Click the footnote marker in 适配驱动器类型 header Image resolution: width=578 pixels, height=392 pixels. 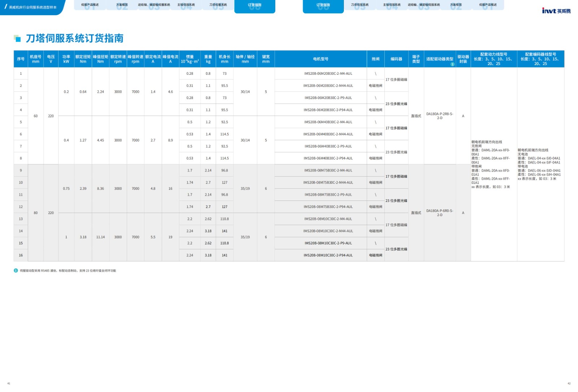pos(452,64)
